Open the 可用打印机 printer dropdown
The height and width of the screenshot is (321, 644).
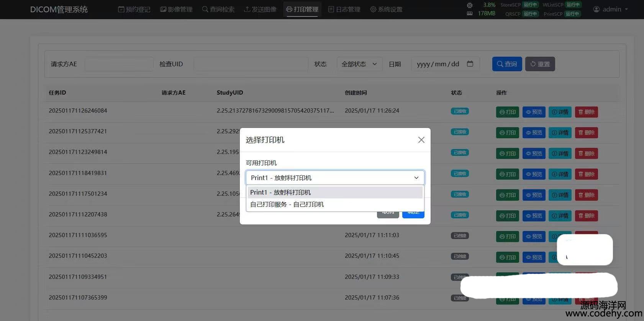point(334,178)
